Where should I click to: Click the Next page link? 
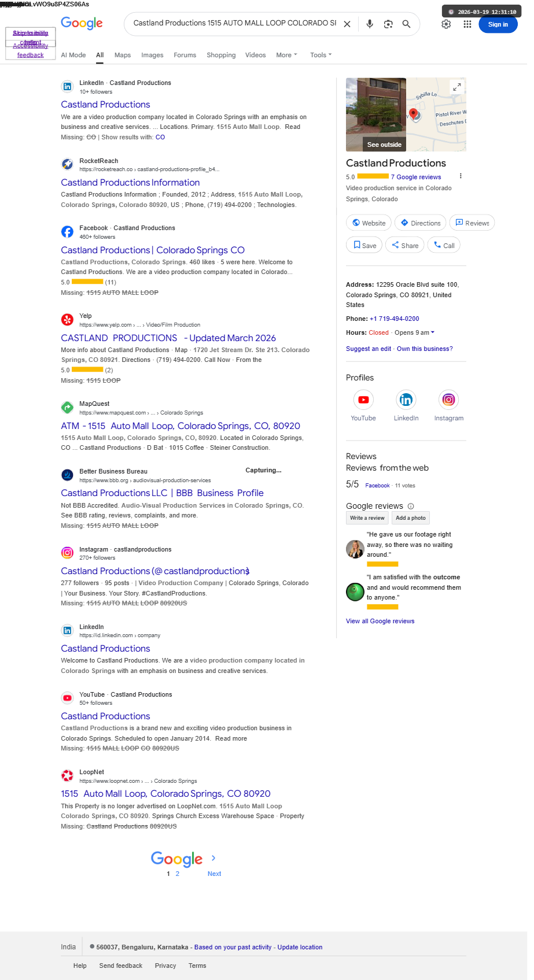pyautogui.click(x=214, y=874)
